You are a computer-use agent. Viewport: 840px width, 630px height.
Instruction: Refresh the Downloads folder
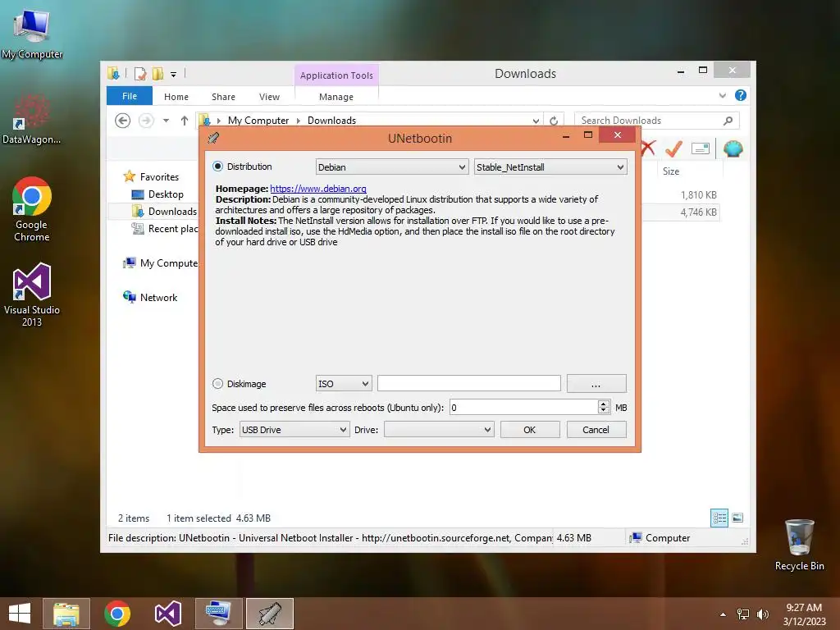point(554,121)
